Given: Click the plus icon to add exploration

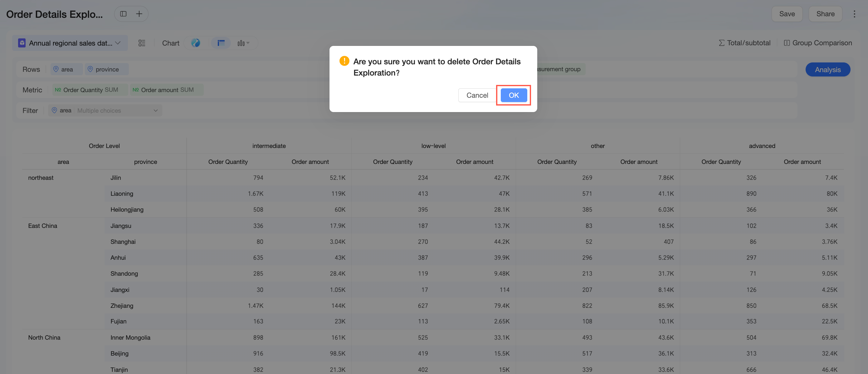Looking at the screenshot, I should click(x=139, y=14).
